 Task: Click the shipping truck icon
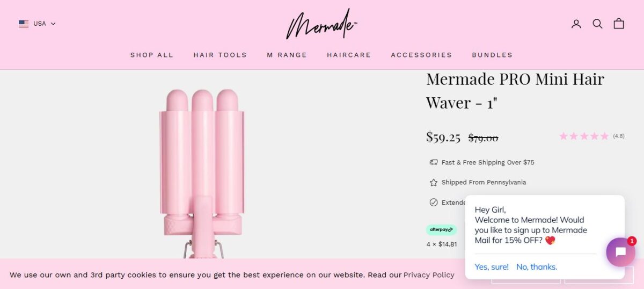[434, 162]
